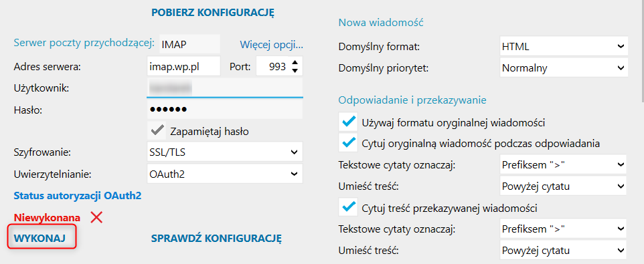
Task: Click the Adres serwera imap.wp.pl field
Action: click(x=183, y=66)
